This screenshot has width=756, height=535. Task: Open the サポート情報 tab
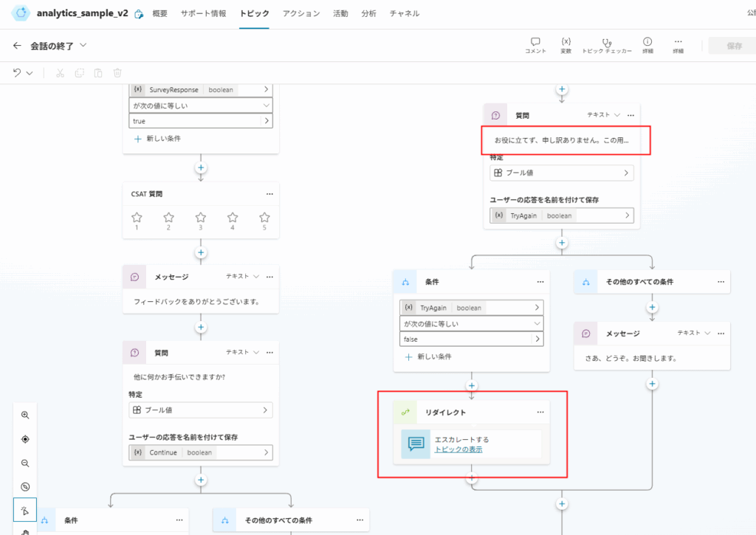[203, 13]
